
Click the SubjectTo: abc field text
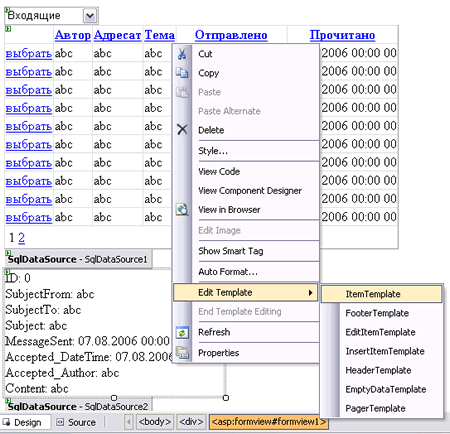[43, 310]
